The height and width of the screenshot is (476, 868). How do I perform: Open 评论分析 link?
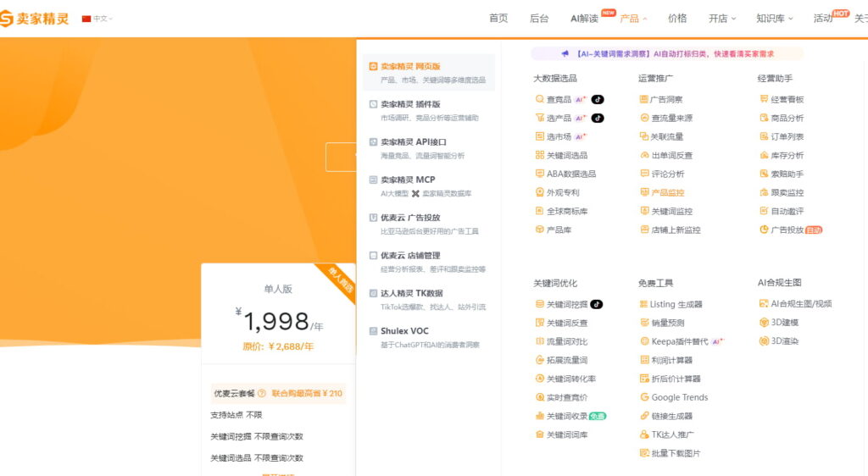click(x=668, y=174)
